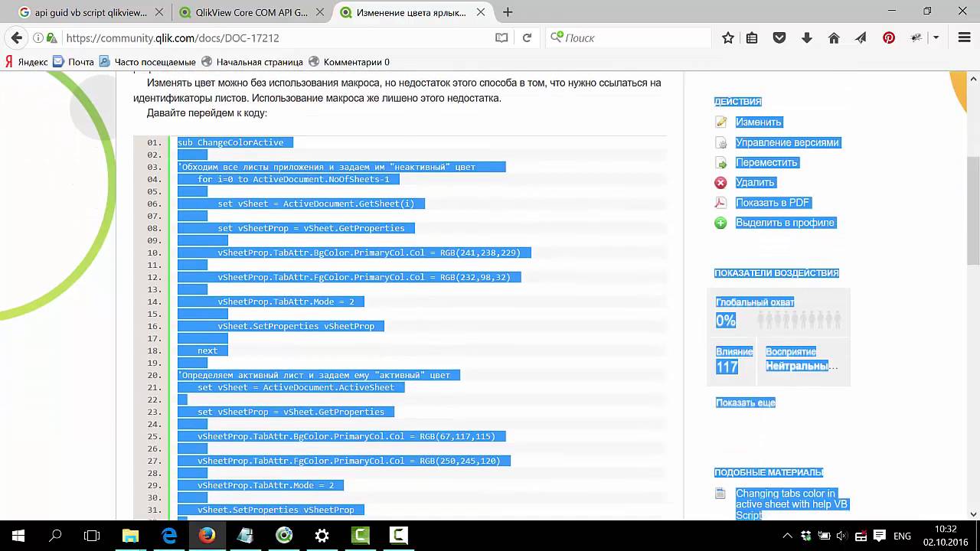Open Windows taskbar search
Viewport: 980px width, 551px height.
pos(55,536)
